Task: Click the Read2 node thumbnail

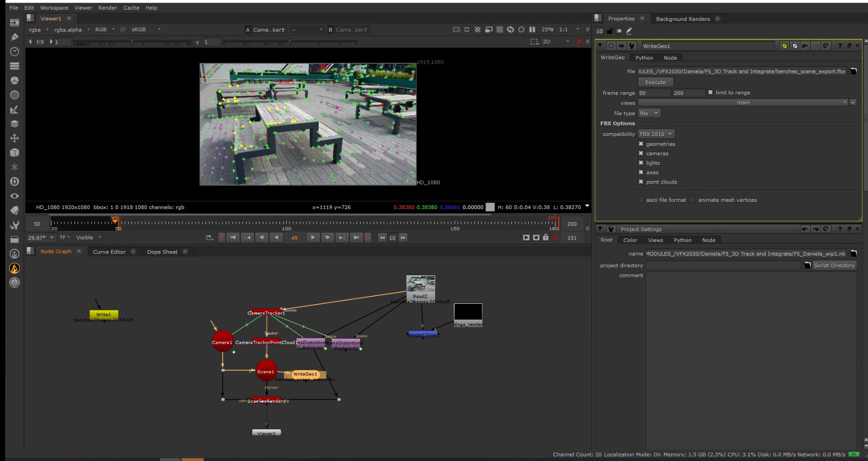Action: click(x=421, y=285)
